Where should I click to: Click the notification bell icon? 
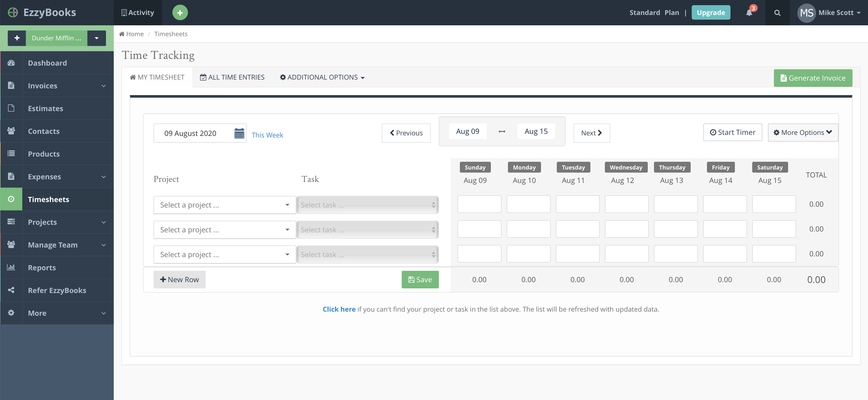click(749, 13)
